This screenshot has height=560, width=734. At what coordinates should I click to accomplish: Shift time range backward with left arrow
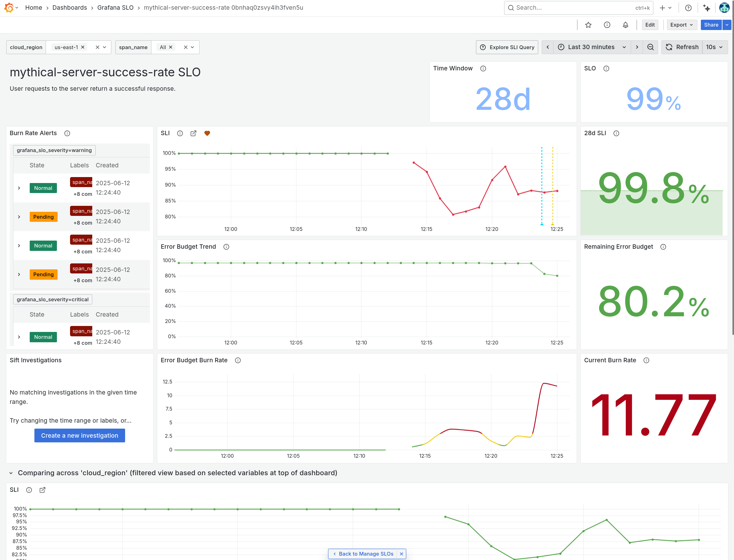click(x=547, y=47)
